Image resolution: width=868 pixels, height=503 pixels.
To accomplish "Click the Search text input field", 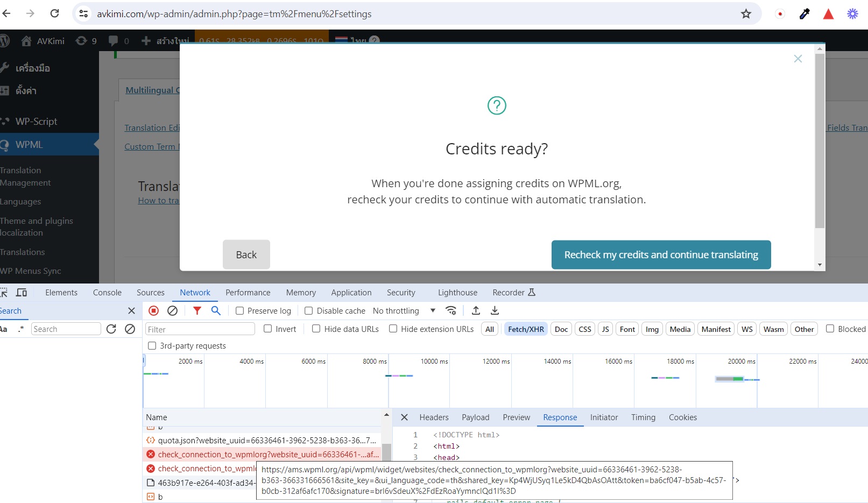I will [x=66, y=329].
